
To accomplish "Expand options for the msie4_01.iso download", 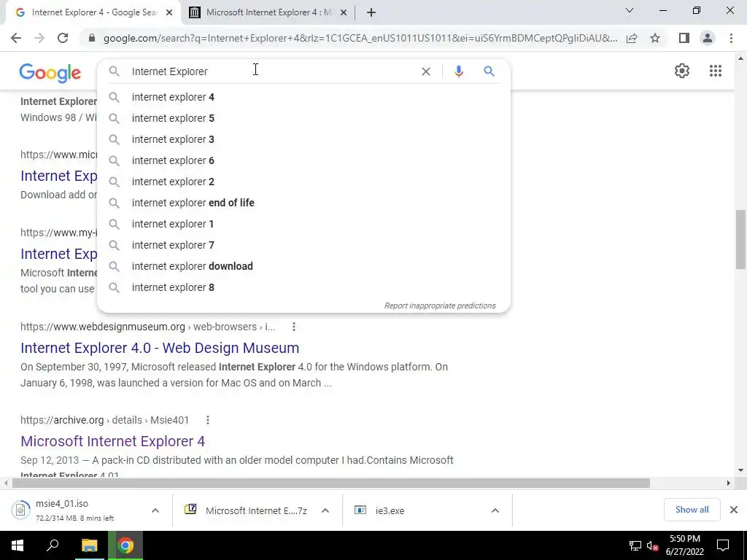I will tap(155, 510).
